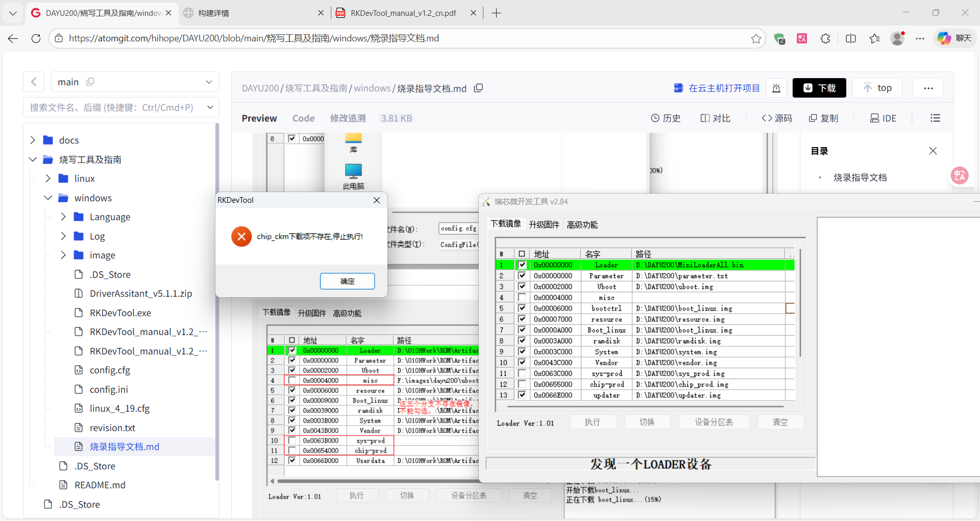Toggle checkbox for Parameter row in 瑞芯微开发工具
Image resolution: width=980 pixels, height=521 pixels.
(522, 275)
